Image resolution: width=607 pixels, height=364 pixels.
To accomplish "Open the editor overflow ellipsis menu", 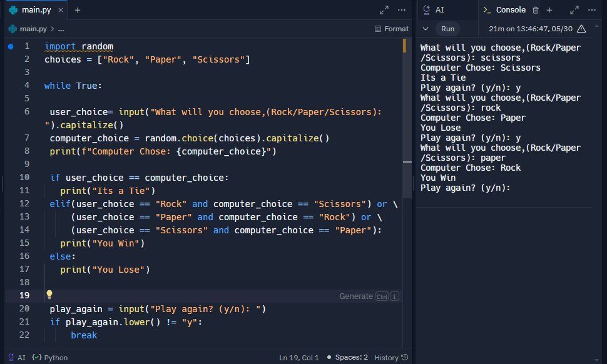I will click(401, 9).
